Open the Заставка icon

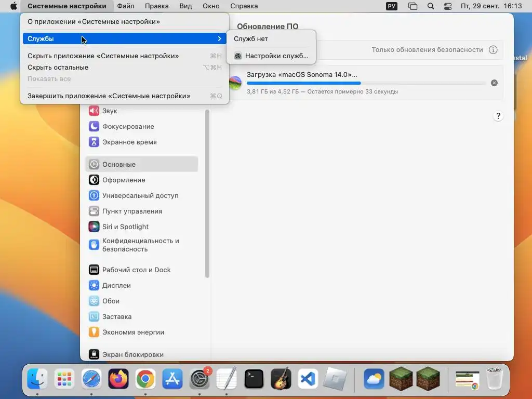pyautogui.click(x=94, y=317)
